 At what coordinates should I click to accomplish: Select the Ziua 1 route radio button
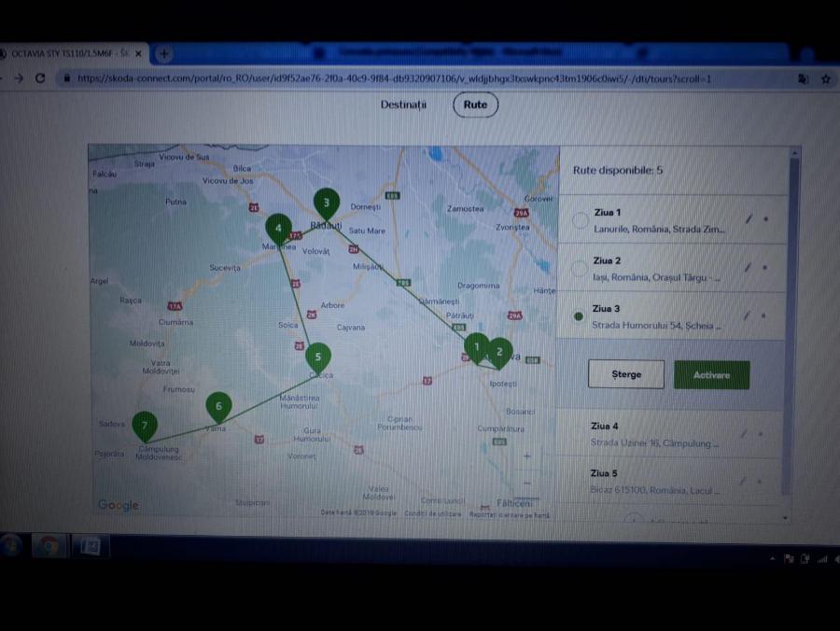(580, 220)
